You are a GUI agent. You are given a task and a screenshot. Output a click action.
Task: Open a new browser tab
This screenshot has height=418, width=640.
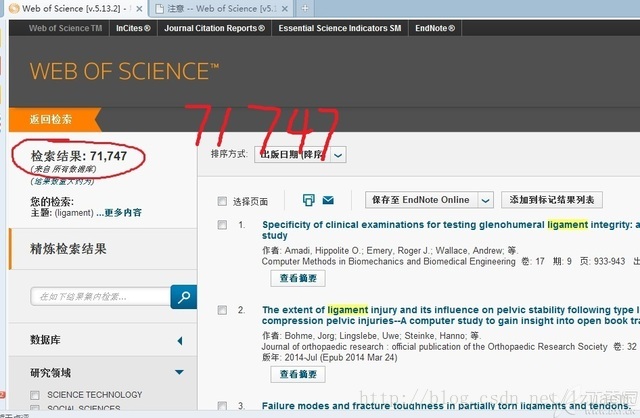[x=305, y=8]
